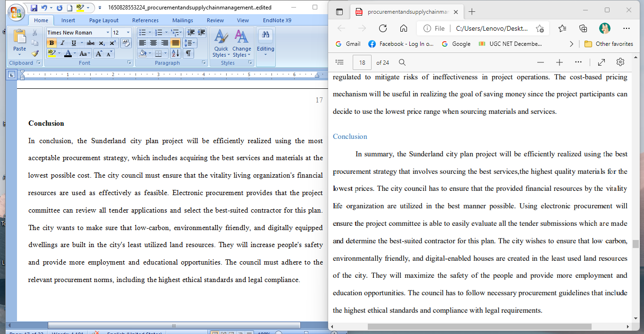Show or hide paragraph marks
Screen dimensions: 644x334
click(188, 53)
